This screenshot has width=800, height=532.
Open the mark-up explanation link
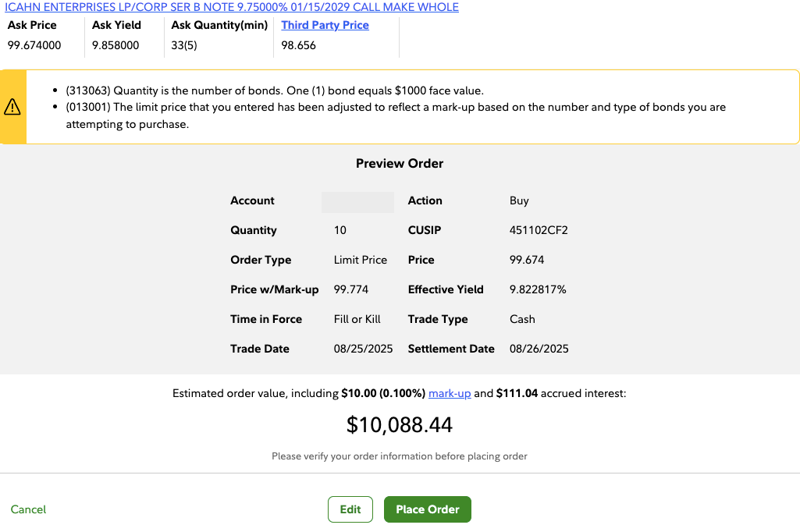(x=450, y=393)
